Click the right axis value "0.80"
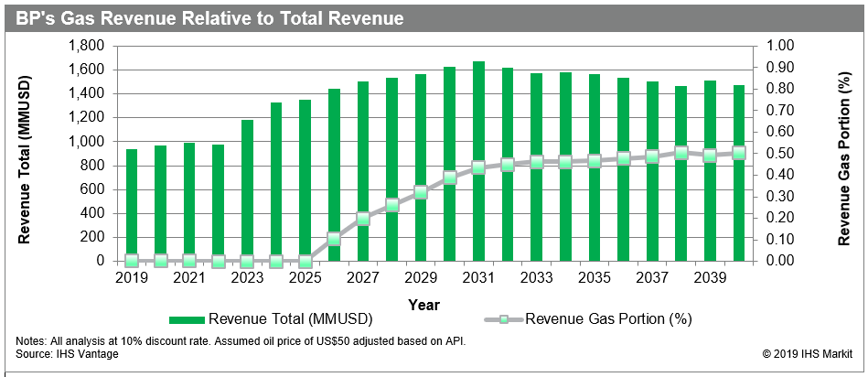The image size is (868, 377). click(x=778, y=89)
